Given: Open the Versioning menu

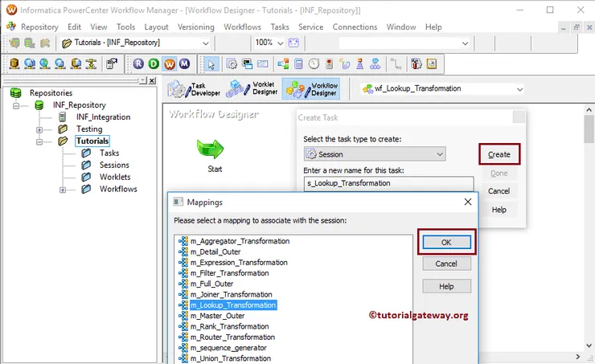Looking at the screenshot, I should pos(196,27).
